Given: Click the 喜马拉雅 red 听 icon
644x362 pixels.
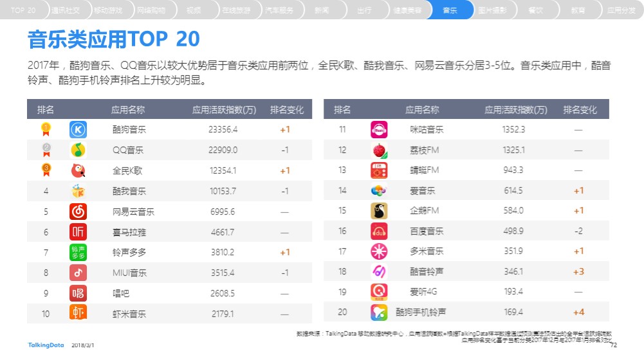Looking at the screenshot, I should [78, 232].
